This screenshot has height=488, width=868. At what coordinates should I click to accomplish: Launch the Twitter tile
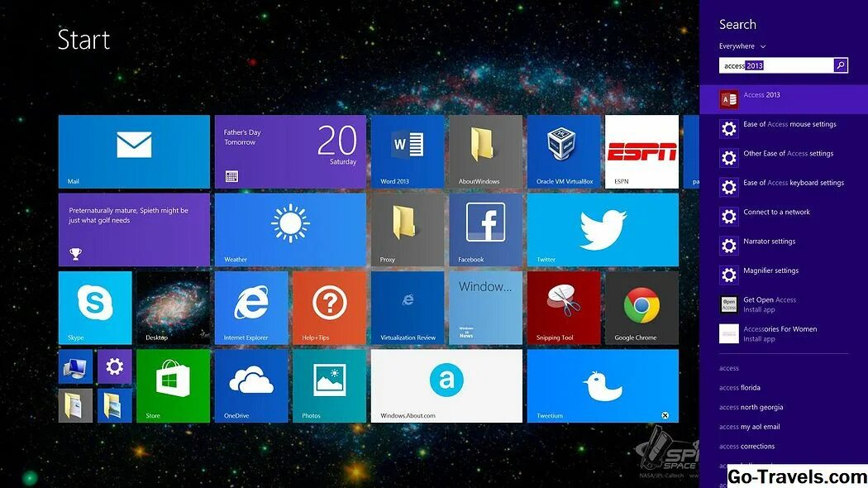(603, 230)
